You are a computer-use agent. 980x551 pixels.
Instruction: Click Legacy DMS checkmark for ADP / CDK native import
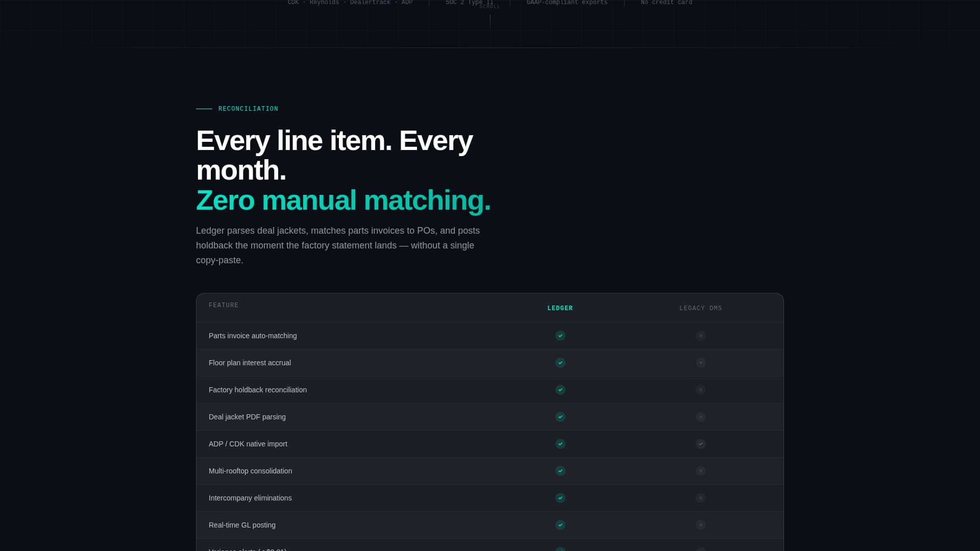click(701, 444)
